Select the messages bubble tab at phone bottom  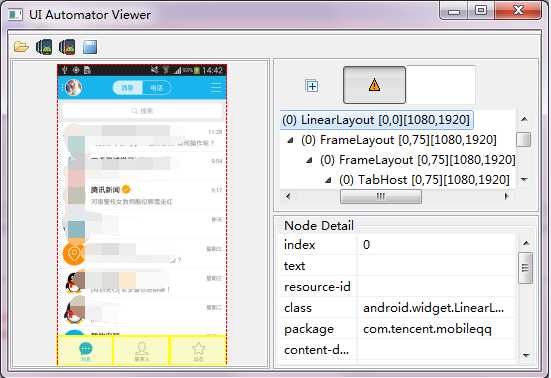coord(85,352)
